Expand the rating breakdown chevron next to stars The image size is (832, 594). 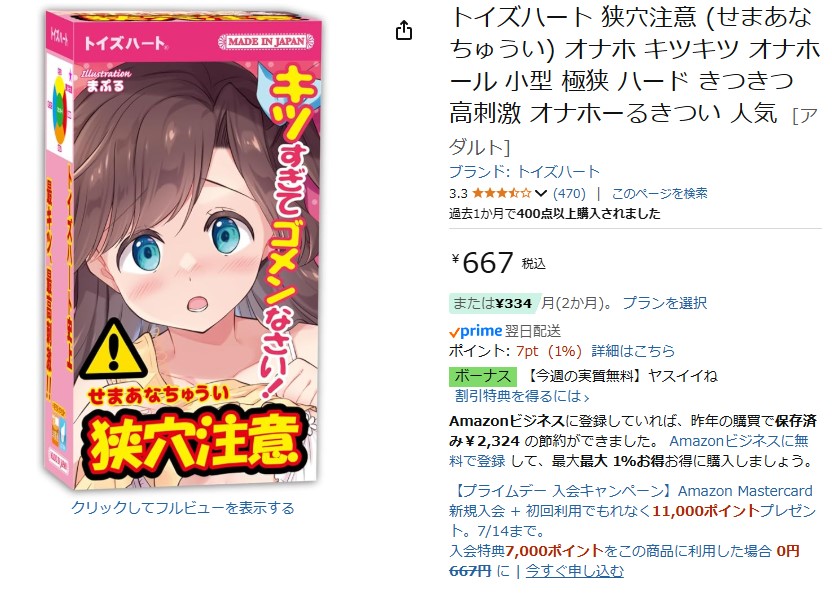pyautogui.click(x=541, y=193)
